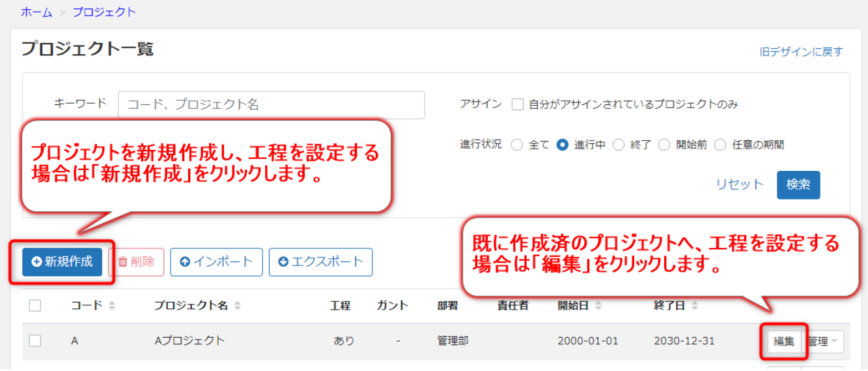Click the download arrow icon on エクスポート
This screenshot has width=868, height=371.
click(x=283, y=262)
